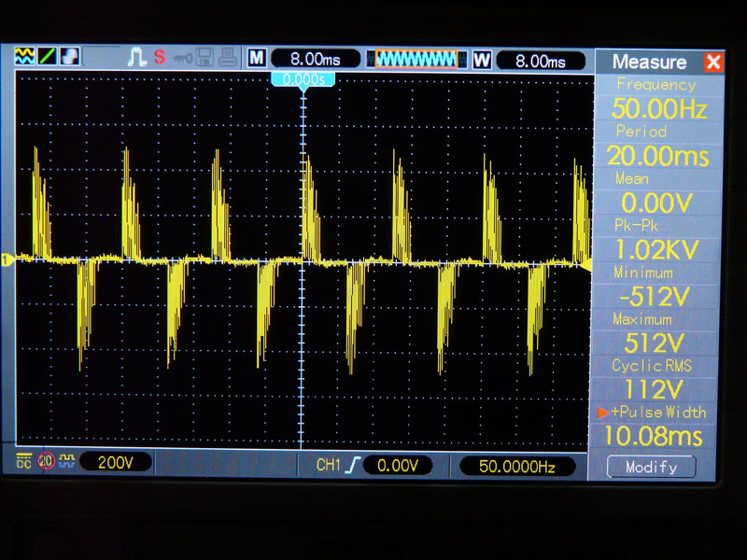
Task: Click the M main timebase icon
Action: tap(257, 59)
